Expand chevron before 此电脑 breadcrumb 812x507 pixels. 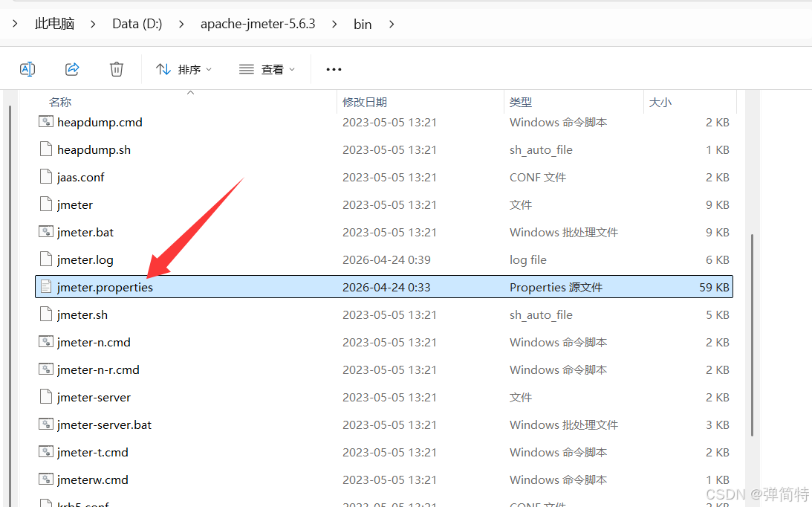pyautogui.click(x=15, y=24)
